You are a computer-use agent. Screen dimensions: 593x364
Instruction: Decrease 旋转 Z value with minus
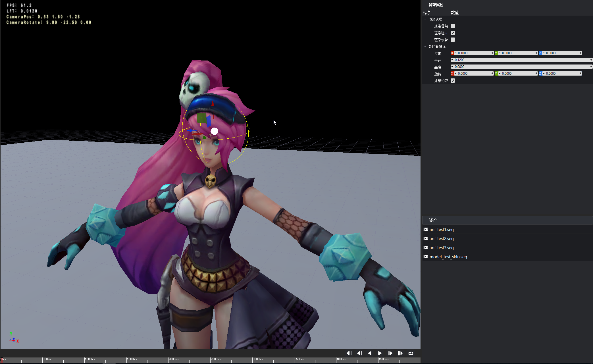click(x=544, y=74)
